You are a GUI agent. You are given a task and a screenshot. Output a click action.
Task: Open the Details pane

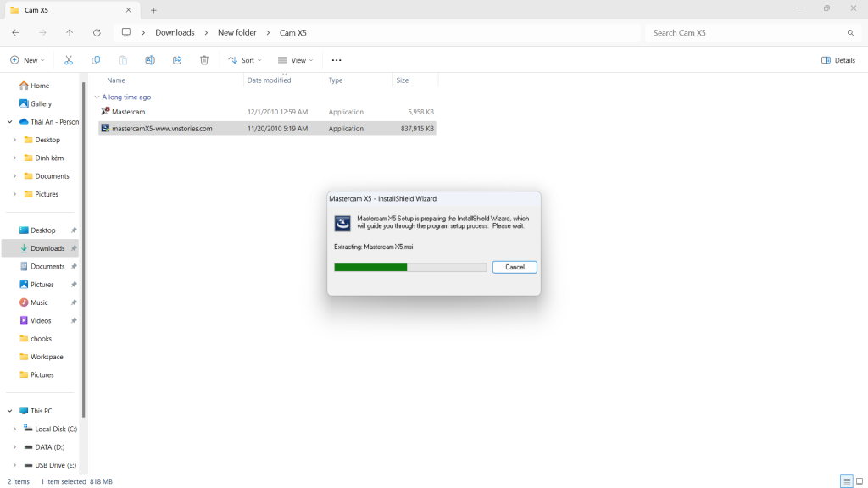click(838, 60)
